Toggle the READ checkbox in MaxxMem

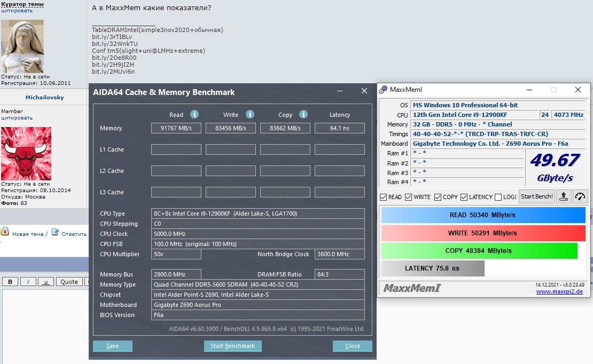click(383, 197)
